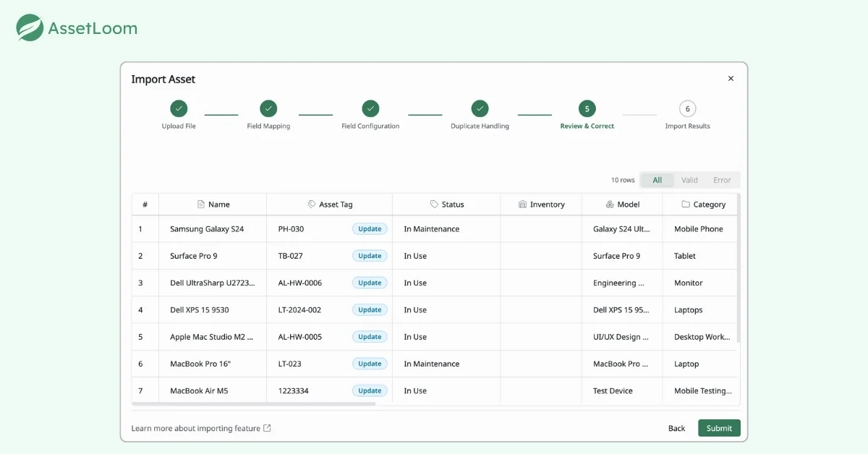
Task: Click the Asset Tag column tag icon
Action: pos(312,205)
